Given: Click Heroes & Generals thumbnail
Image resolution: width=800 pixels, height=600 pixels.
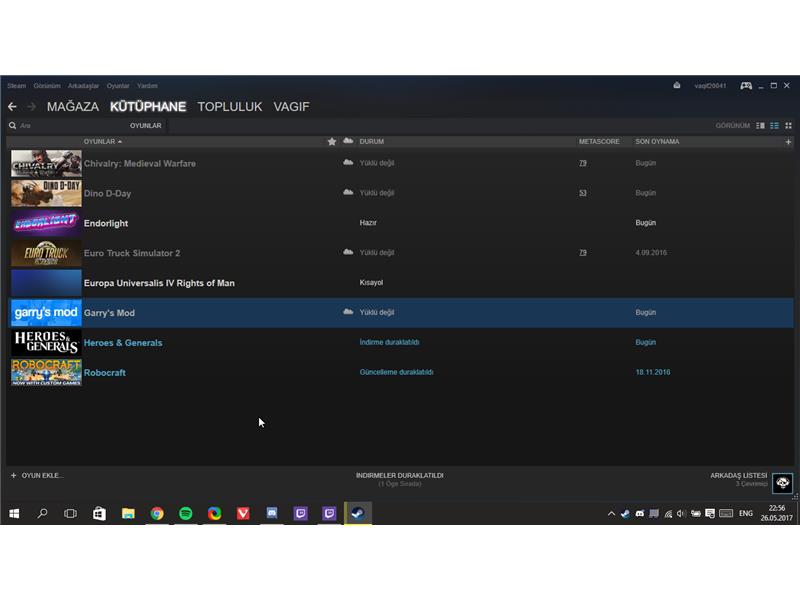Looking at the screenshot, I should (x=46, y=342).
